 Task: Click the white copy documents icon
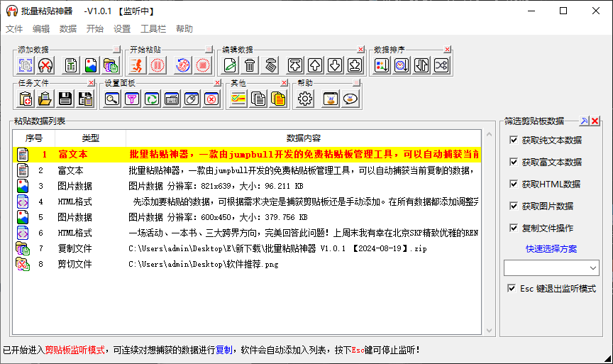pyautogui.click(x=258, y=99)
